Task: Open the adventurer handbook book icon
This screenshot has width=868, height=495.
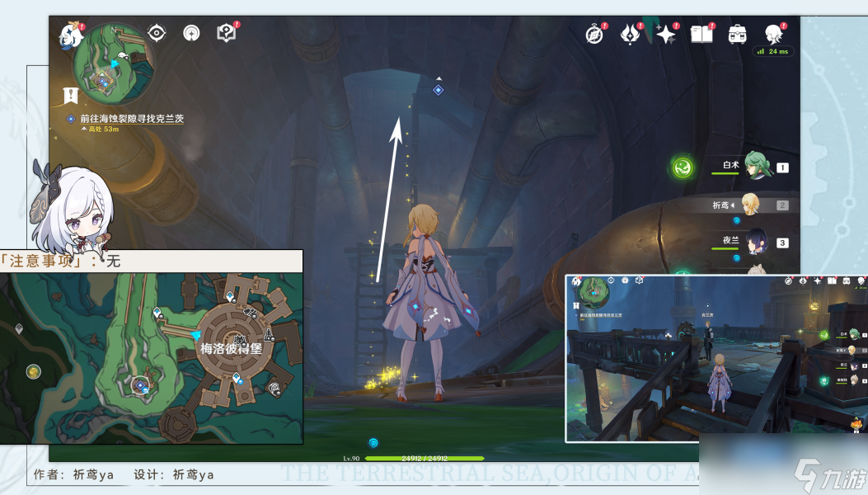Action: [x=701, y=35]
